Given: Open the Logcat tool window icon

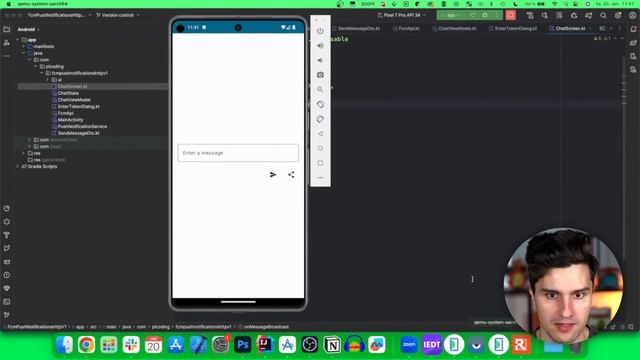Looking at the screenshot, I should click(7, 262).
